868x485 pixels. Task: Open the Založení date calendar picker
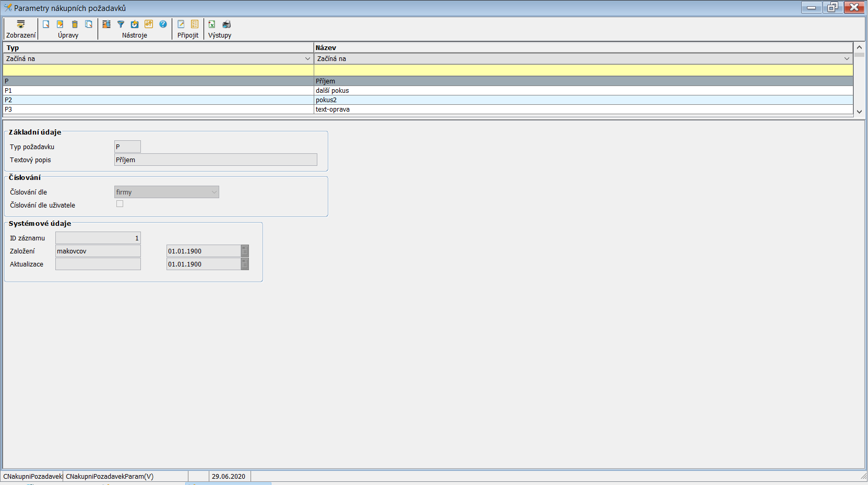[245, 251]
